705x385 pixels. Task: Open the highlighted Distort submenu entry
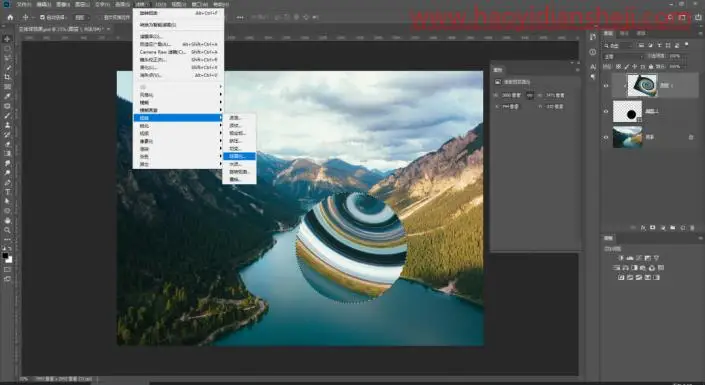coord(178,118)
